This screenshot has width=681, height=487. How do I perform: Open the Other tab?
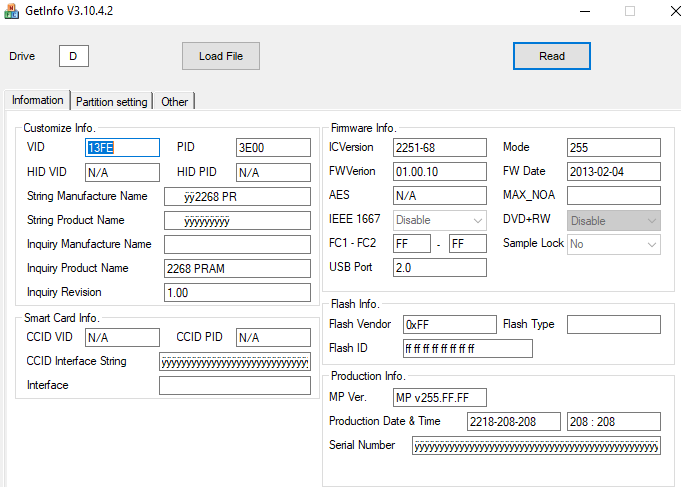tap(175, 102)
